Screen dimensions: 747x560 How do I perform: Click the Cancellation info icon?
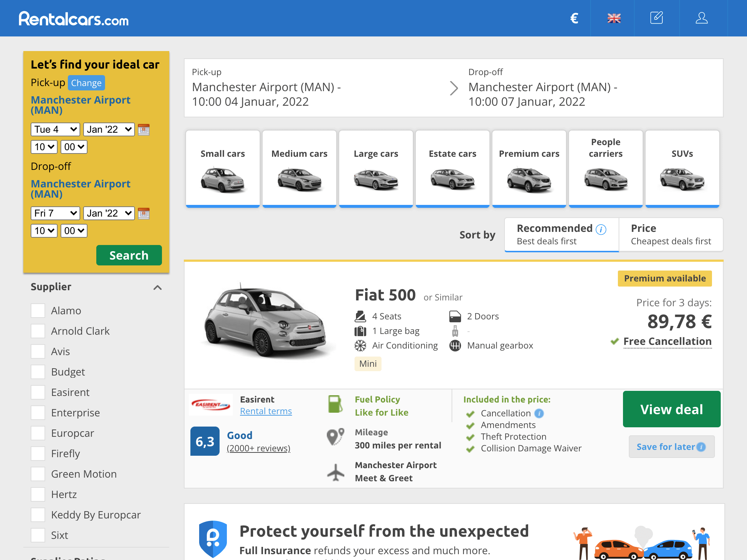click(x=539, y=413)
